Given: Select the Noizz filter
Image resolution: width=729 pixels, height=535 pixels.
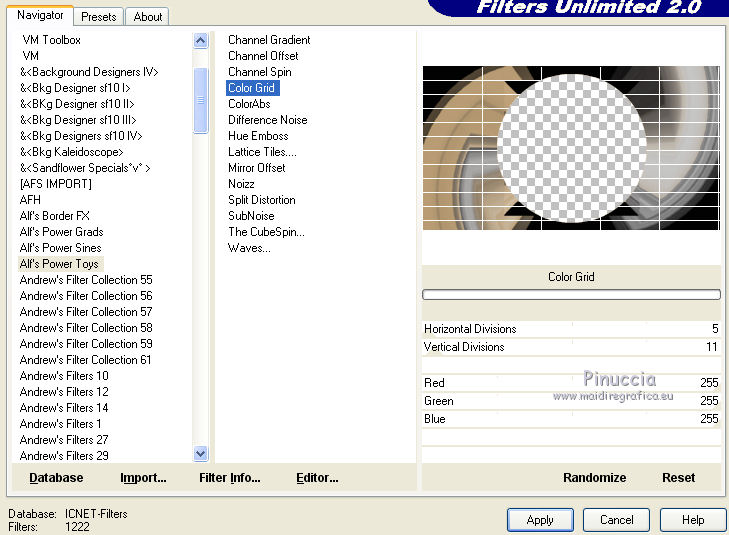Looking at the screenshot, I should click(x=241, y=184).
